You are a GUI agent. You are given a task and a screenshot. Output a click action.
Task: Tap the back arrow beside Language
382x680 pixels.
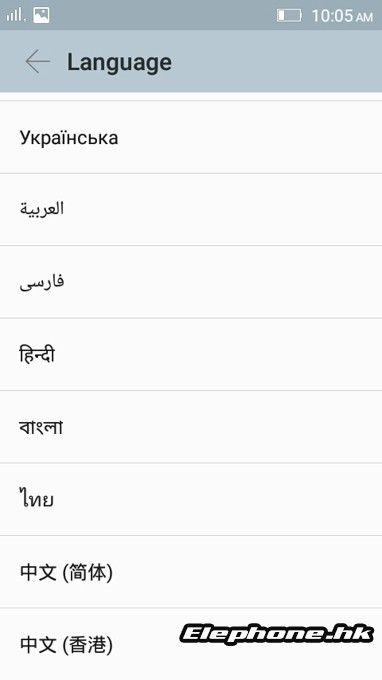click(x=38, y=62)
